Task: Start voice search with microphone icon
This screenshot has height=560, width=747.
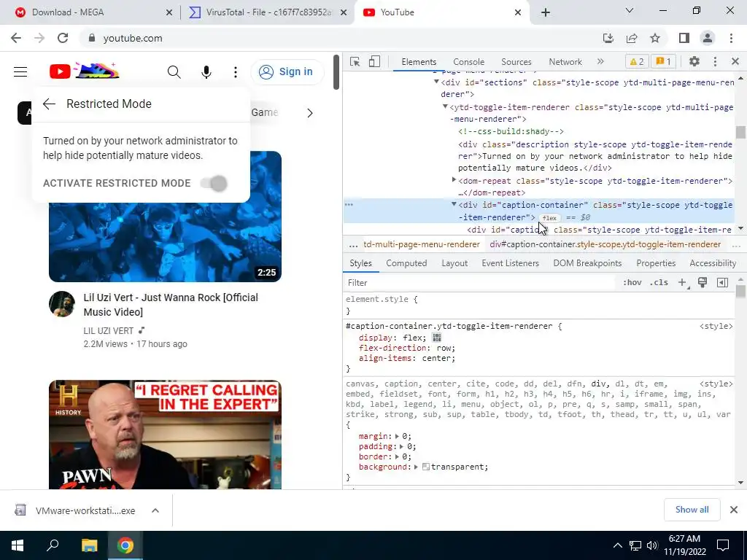Action: point(206,72)
